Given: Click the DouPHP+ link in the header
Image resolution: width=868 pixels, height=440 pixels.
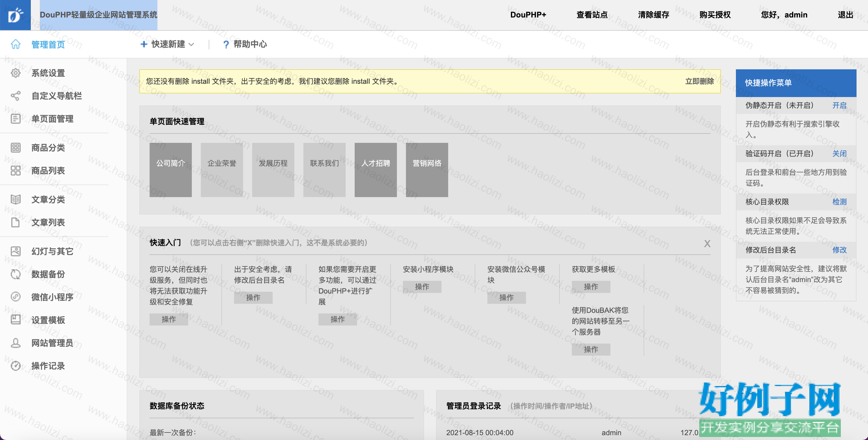Looking at the screenshot, I should (x=528, y=15).
